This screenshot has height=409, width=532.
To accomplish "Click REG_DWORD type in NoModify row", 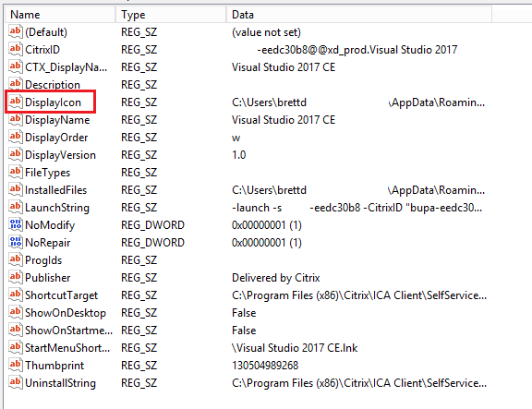I will 152,225.
